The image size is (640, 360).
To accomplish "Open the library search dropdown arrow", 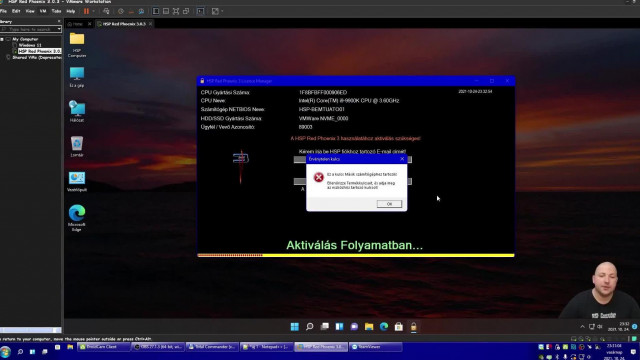I will [x=59, y=29].
